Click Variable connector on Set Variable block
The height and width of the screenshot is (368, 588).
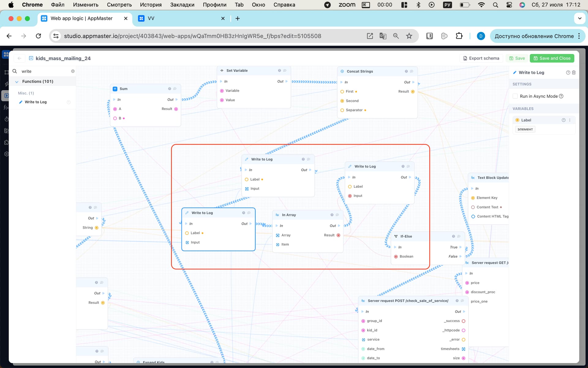point(222,91)
